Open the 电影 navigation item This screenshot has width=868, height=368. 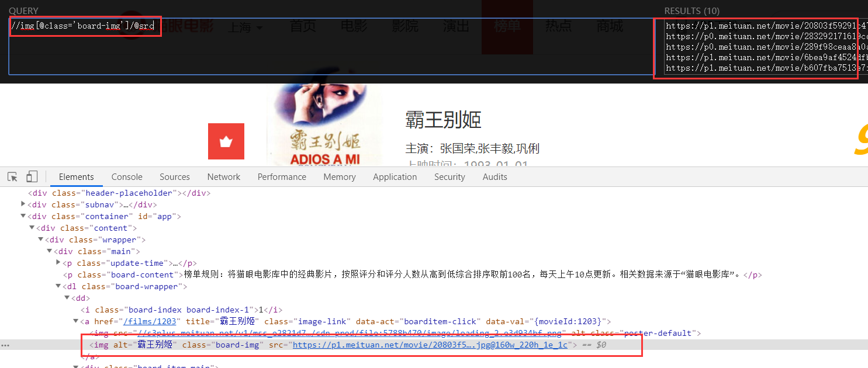(354, 26)
